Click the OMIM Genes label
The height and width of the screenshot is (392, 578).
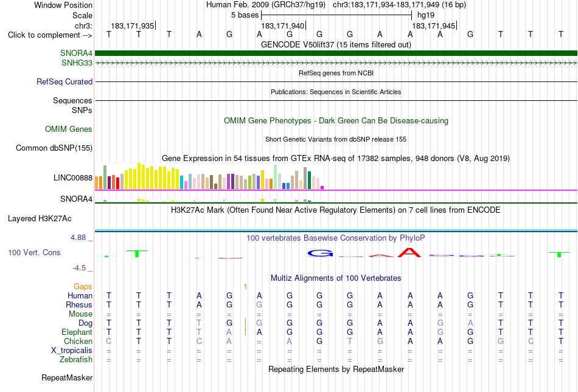(x=69, y=129)
